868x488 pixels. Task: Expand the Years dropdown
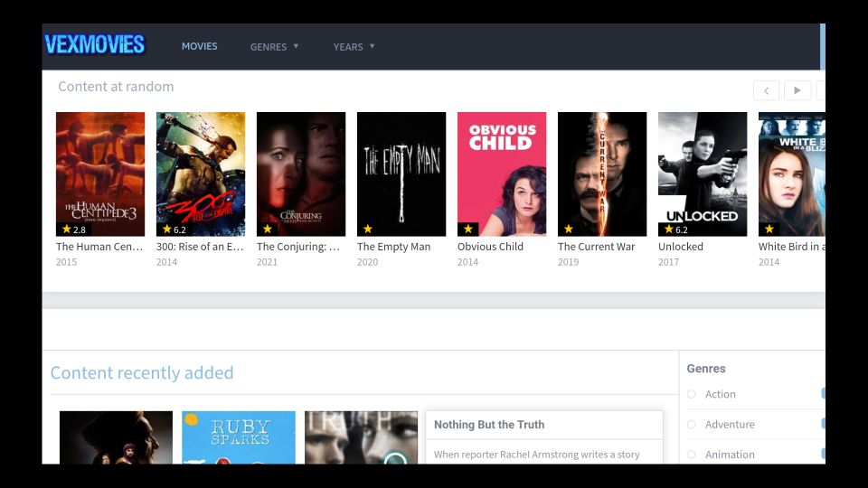tap(354, 47)
